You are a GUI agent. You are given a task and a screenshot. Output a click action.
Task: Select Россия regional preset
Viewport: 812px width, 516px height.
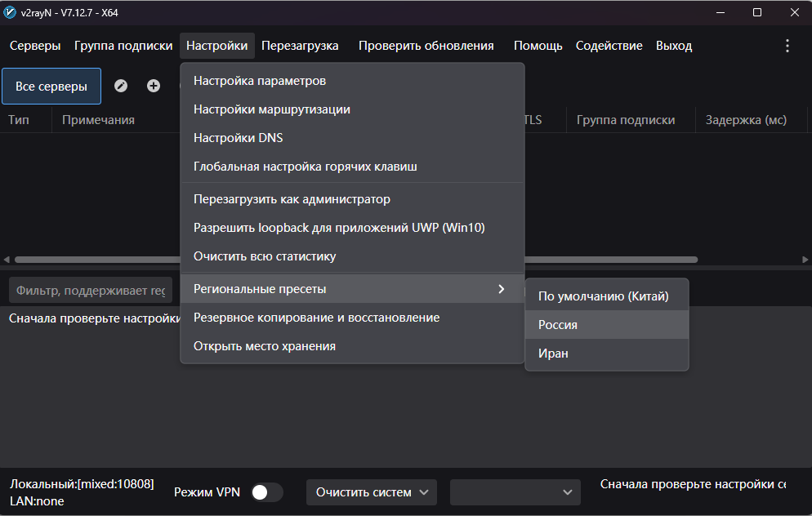pyautogui.click(x=607, y=324)
